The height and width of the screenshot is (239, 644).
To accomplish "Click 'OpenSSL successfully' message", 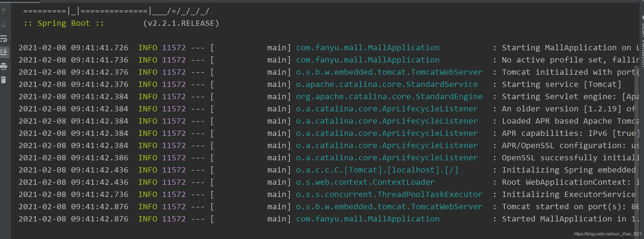I will click(x=550, y=158).
